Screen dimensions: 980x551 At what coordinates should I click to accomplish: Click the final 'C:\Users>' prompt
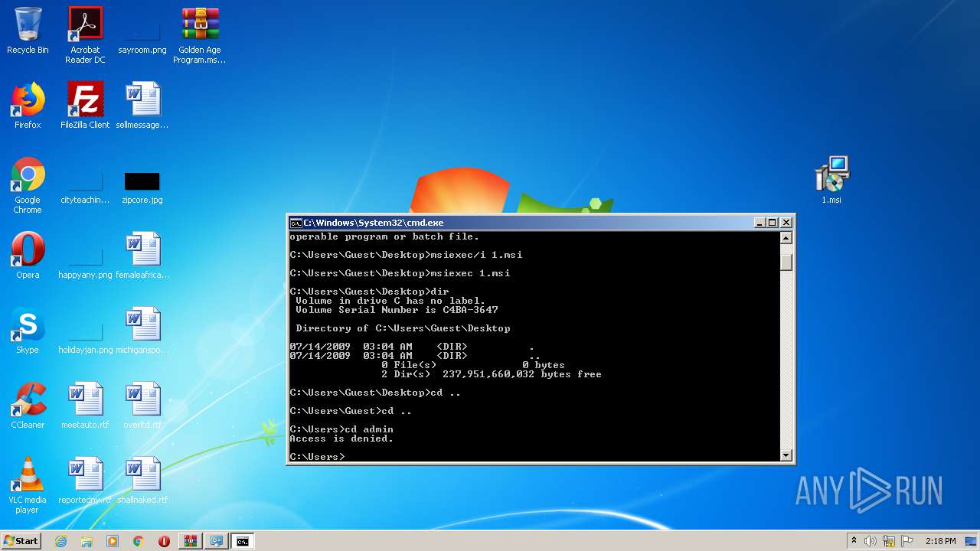pyautogui.click(x=317, y=457)
